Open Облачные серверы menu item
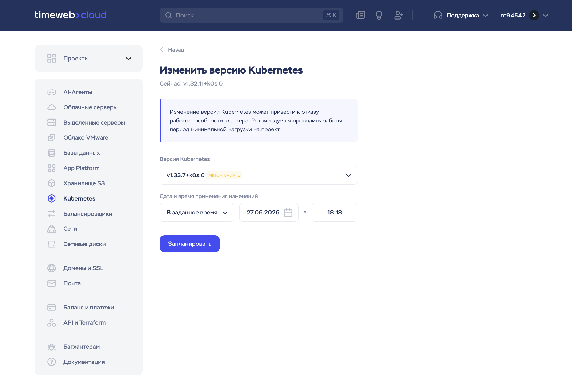572x392 pixels. pyautogui.click(x=90, y=107)
